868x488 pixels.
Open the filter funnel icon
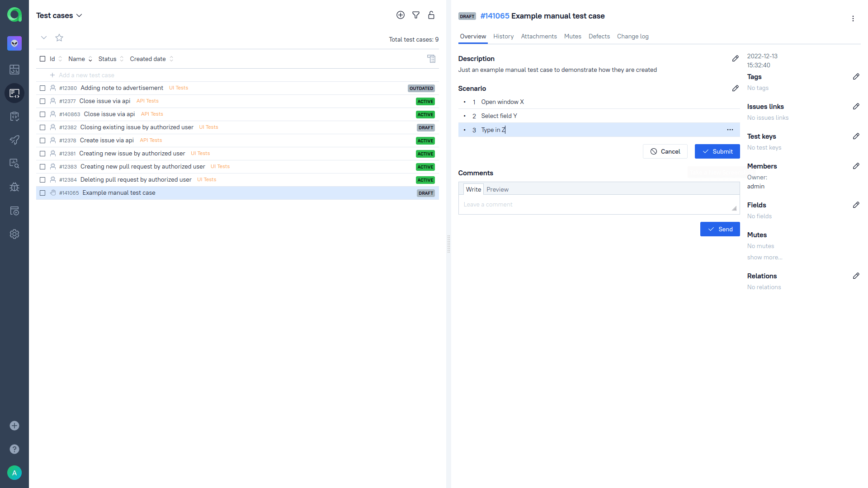click(x=416, y=15)
